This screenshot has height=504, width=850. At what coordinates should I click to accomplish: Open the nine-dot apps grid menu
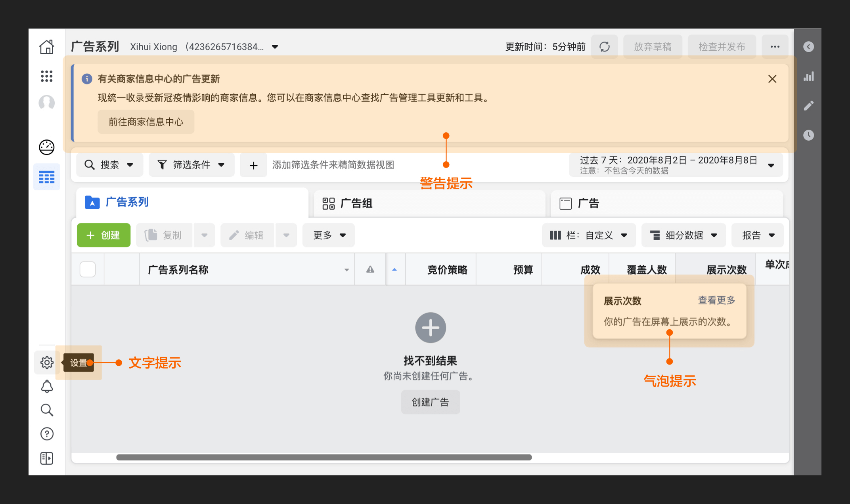click(x=47, y=76)
